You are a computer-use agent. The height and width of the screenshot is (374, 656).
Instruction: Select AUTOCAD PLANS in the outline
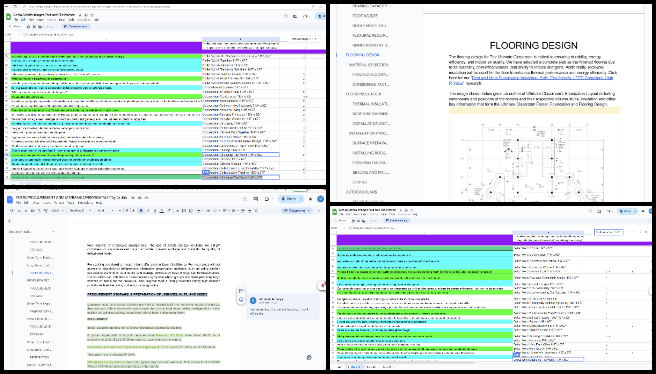[361, 192]
